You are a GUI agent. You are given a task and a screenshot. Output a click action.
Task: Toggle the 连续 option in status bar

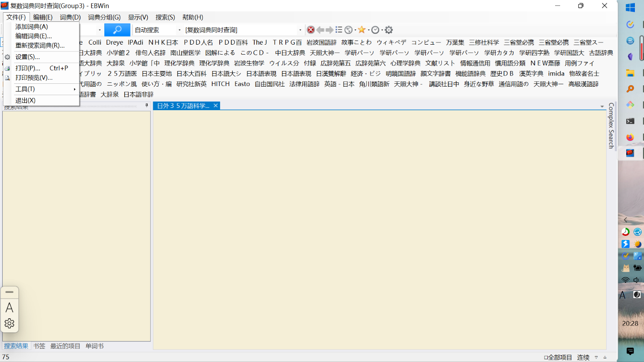[x=583, y=357]
